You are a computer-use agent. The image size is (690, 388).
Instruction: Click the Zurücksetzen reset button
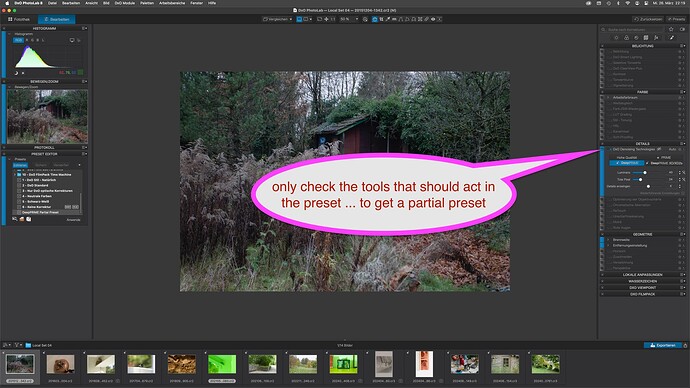pos(648,19)
